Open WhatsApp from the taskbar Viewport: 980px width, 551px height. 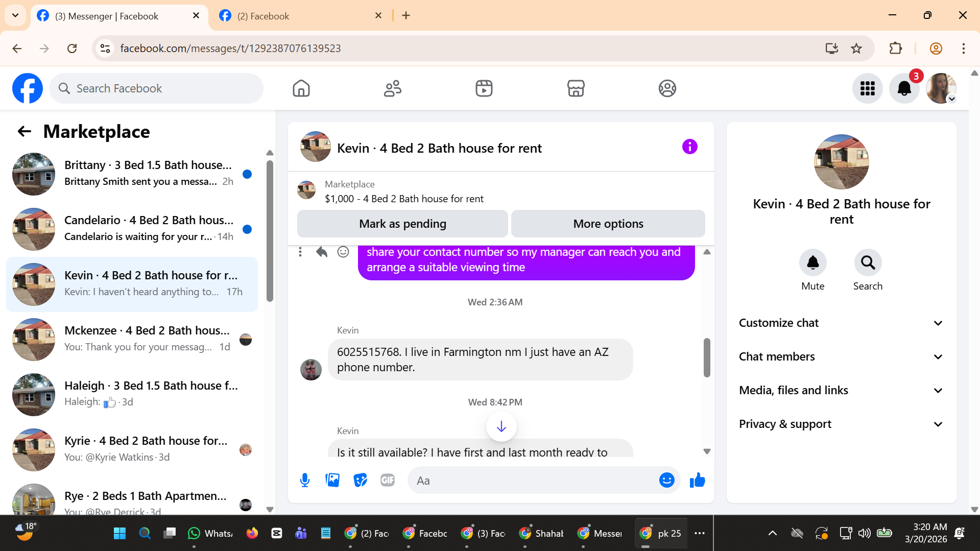pyautogui.click(x=210, y=533)
